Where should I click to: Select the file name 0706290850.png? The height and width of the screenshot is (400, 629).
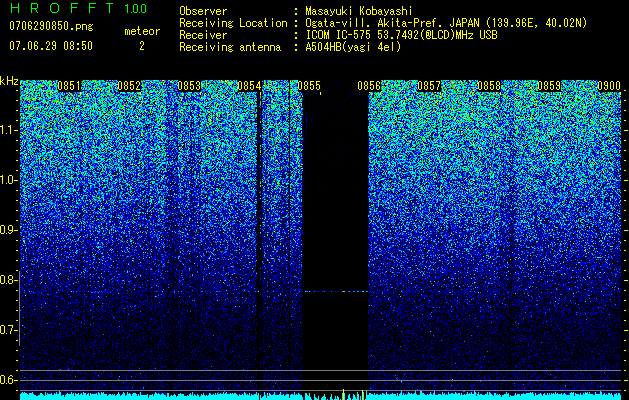[x=51, y=26]
